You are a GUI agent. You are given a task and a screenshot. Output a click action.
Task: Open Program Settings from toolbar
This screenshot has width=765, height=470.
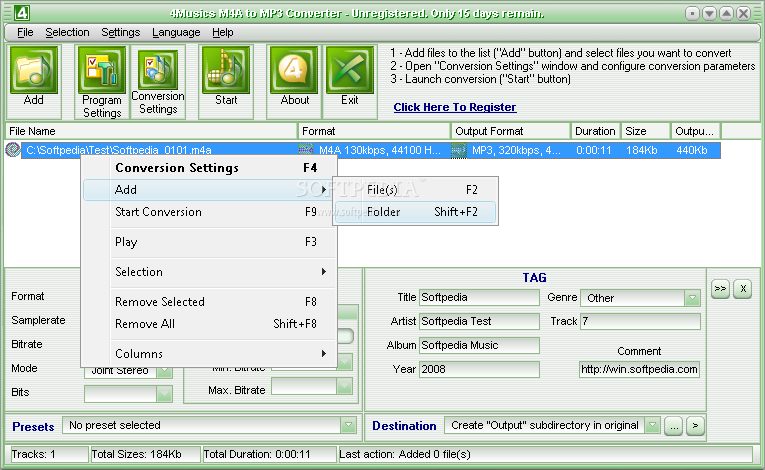coord(101,70)
